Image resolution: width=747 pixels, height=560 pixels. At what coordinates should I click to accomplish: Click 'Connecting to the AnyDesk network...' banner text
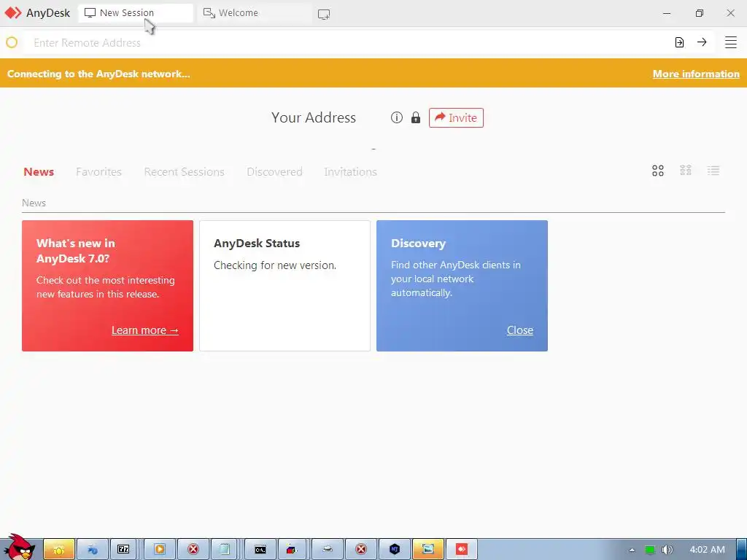click(98, 74)
